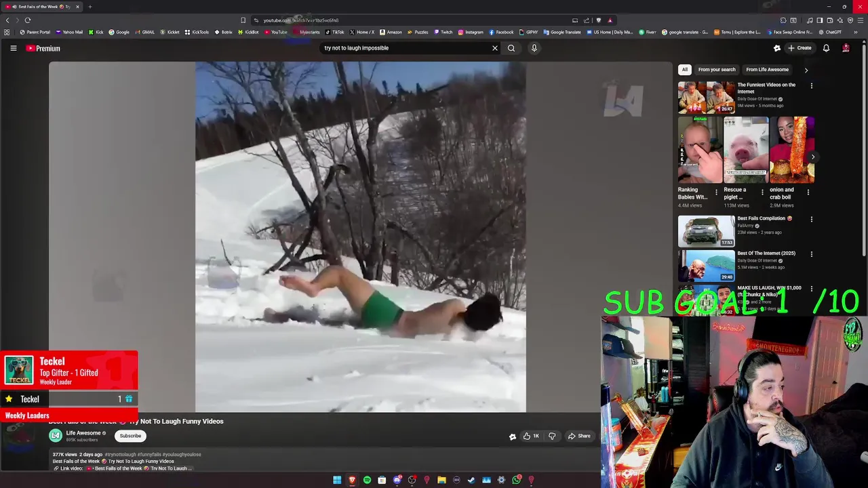The height and width of the screenshot is (488, 868).
Task: Select the From Life Awesome chip
Action: tap(767, 70)
